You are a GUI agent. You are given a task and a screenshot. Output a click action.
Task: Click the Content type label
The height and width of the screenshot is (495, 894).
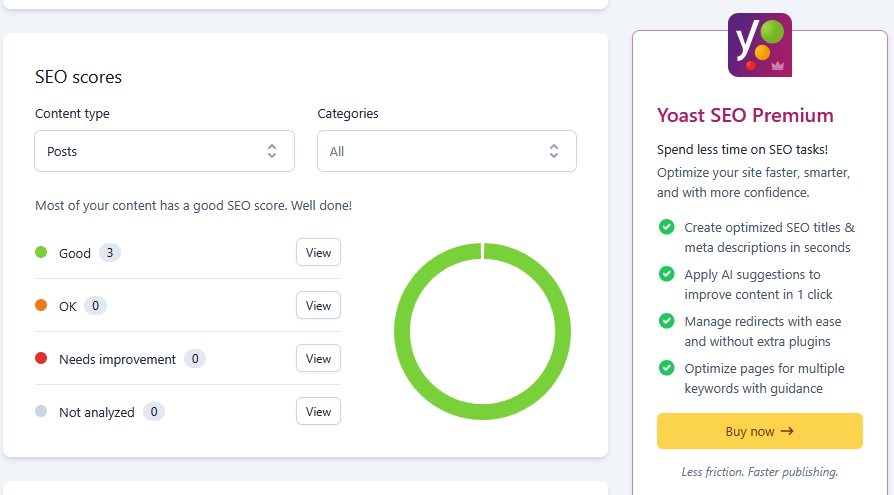click(x=72, y=113)
